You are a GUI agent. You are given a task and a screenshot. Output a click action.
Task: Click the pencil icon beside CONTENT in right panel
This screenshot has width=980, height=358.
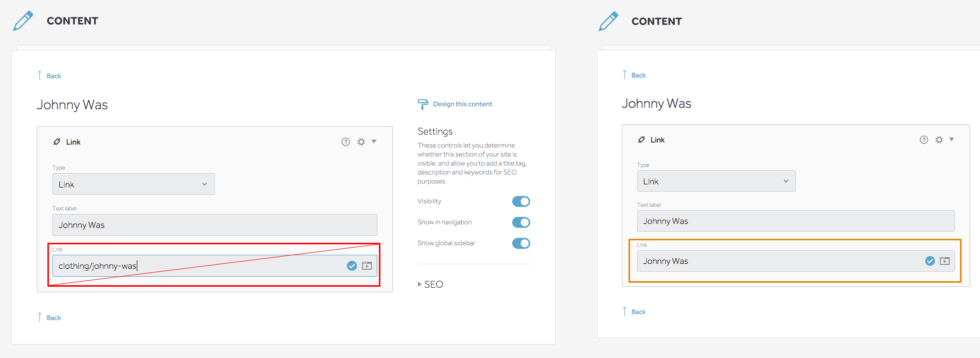609,21
